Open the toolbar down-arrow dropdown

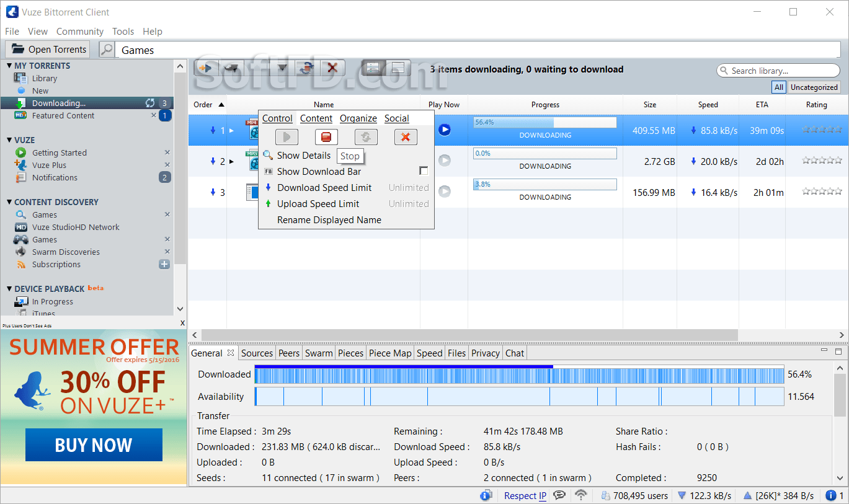[x=282, y=68]
